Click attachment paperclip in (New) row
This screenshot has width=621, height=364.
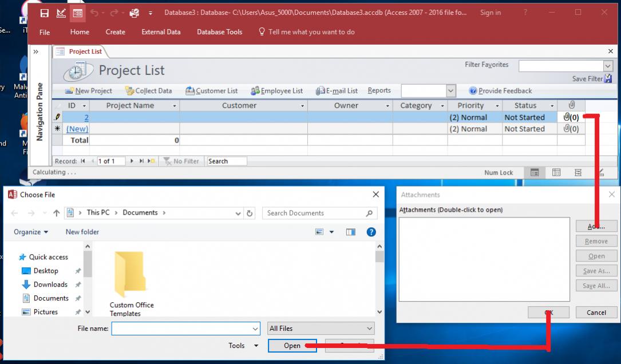pos(571,129)
